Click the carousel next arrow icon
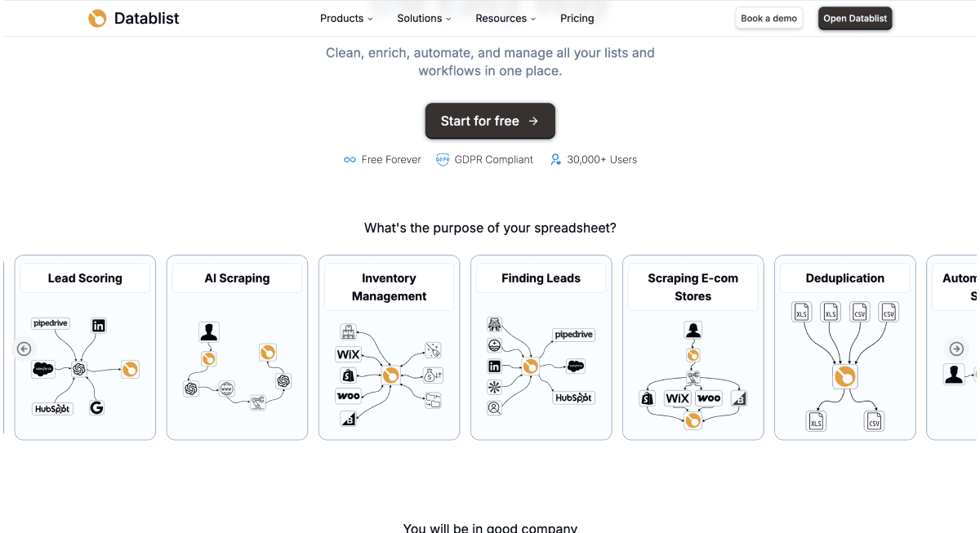The image size is (980, 533). 956,349
